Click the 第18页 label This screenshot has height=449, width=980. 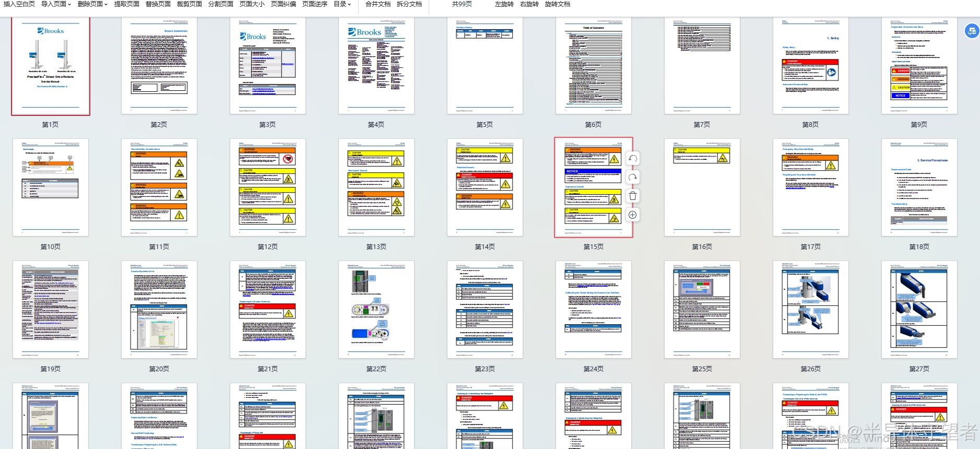919,247
